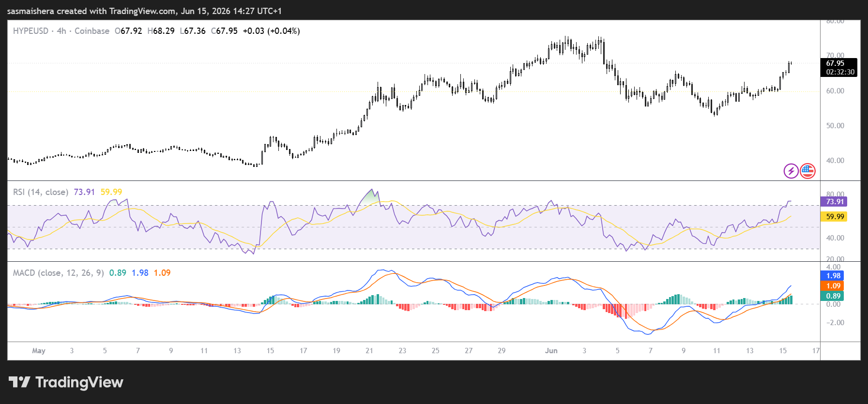
Task: Click the Jun label on time axis
Action: [551, 351]
